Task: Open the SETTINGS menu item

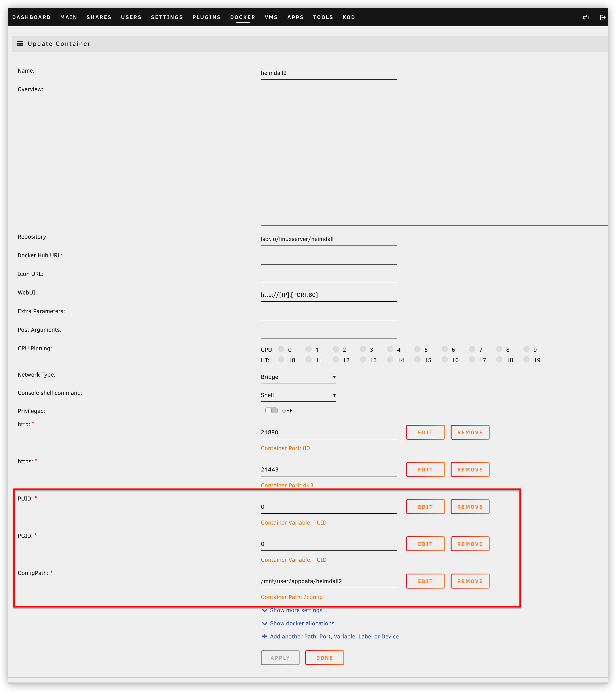Action: 167,17
